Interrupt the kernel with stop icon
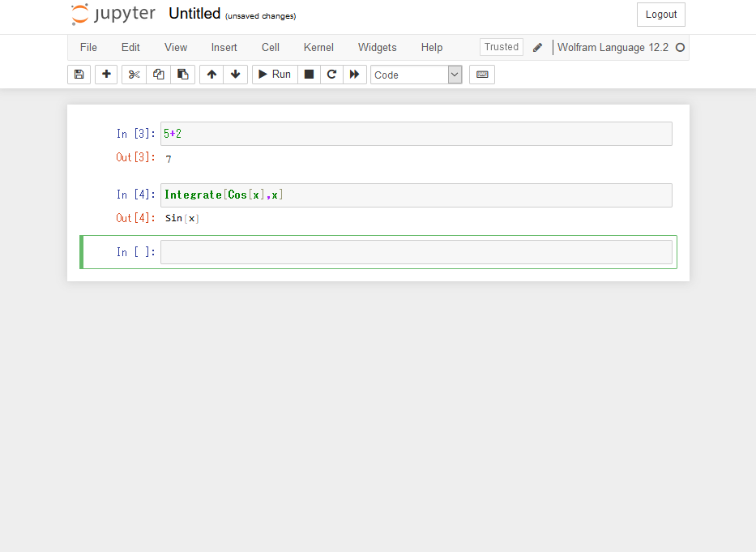 (x=309, y=75)
